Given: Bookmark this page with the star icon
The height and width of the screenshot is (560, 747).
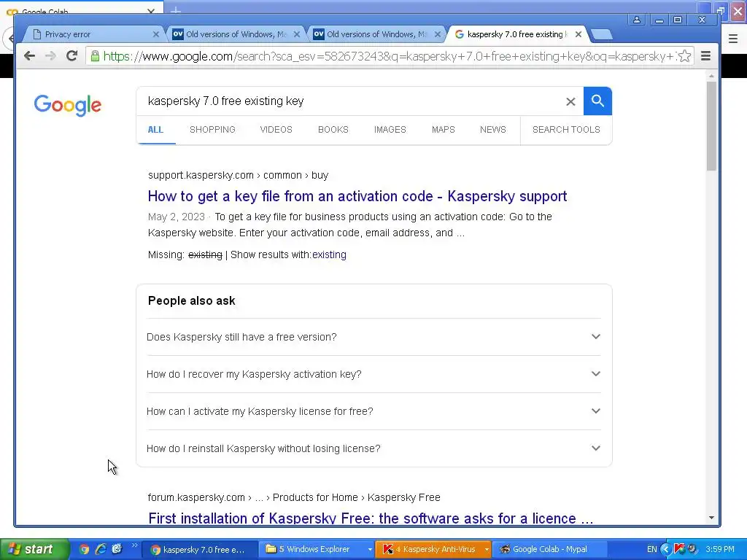Looking at the screenshot, I should (x=684, y=56).
